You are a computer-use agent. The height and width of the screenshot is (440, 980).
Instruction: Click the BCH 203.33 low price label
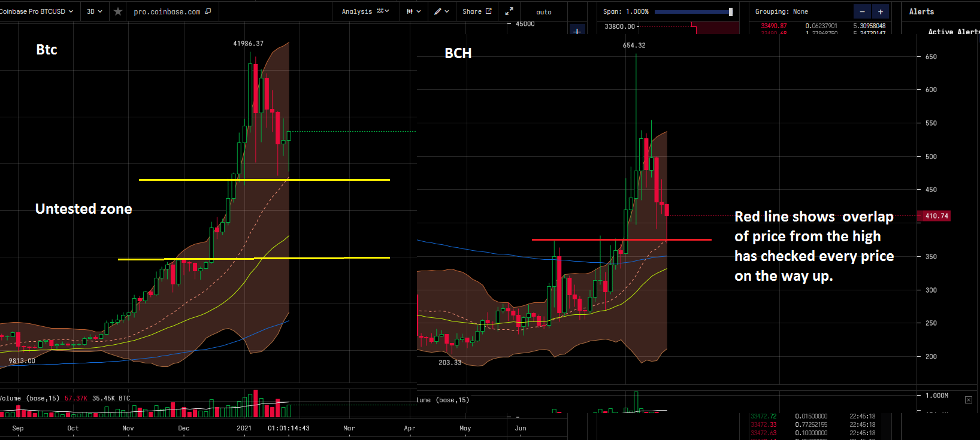click(450, 363)
